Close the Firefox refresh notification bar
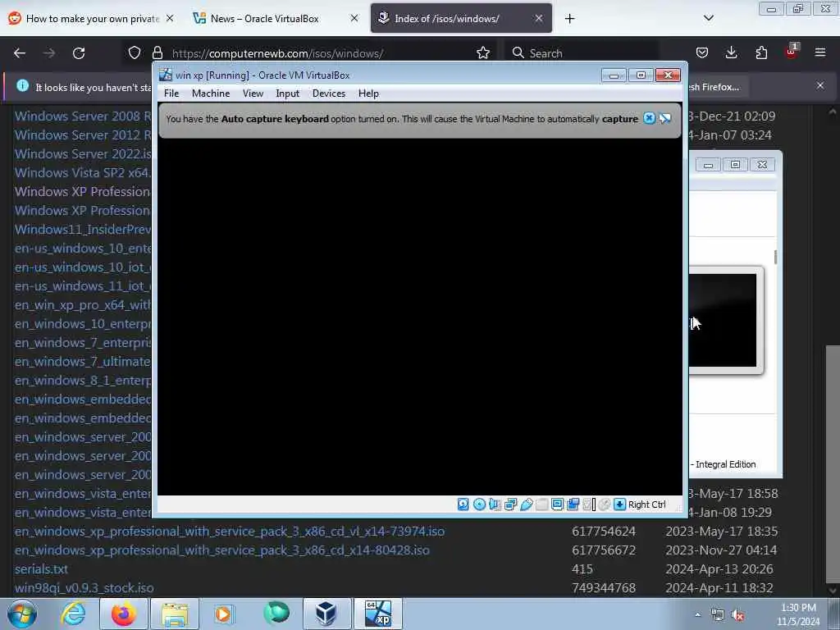Image resolution: width=840 pixels, height=630 pixels. coord(820,85)
